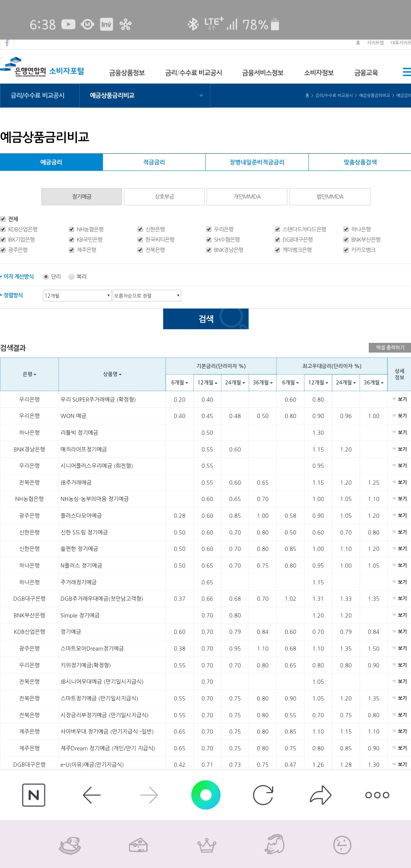Viewport: 411px width, 868px height.
Task: Toggle 우리은행 checkbox
Action: [x=209, y=229]
